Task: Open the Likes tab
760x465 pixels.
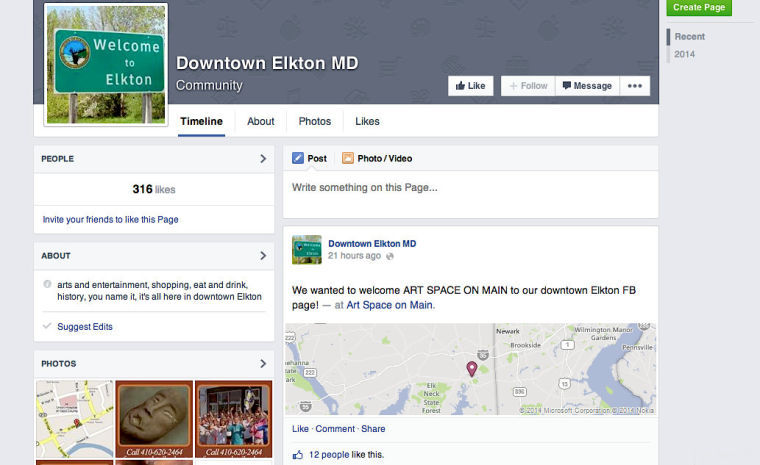Action: [367, 121]
